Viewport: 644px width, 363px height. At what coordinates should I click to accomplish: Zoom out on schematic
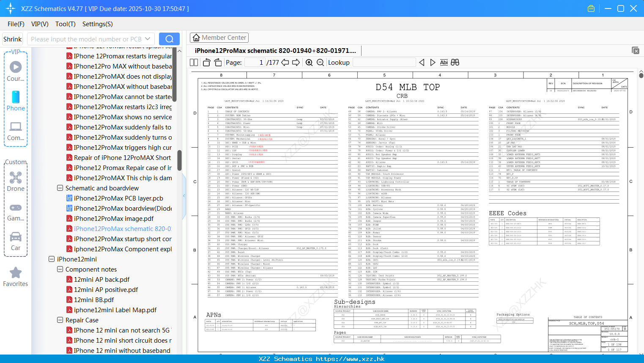pos(320,62)
